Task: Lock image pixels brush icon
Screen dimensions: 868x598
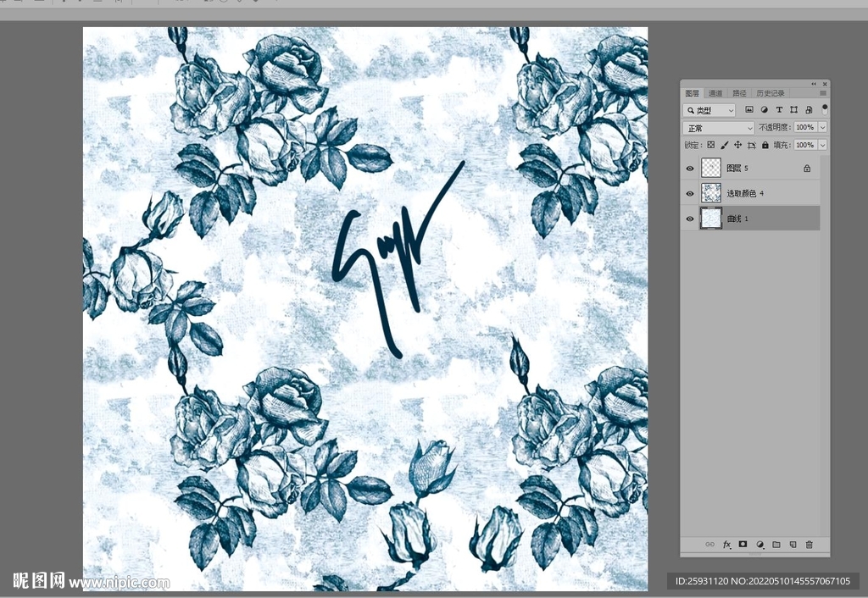Action: coord(725,145)
